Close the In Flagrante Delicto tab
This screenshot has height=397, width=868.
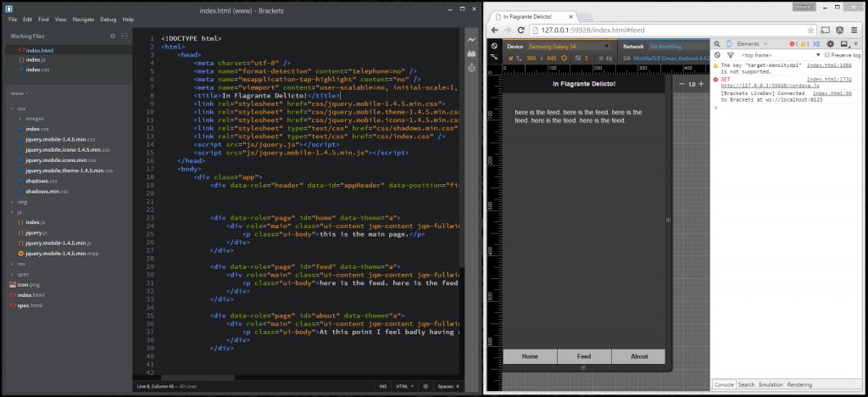click(x=570, y=17)
